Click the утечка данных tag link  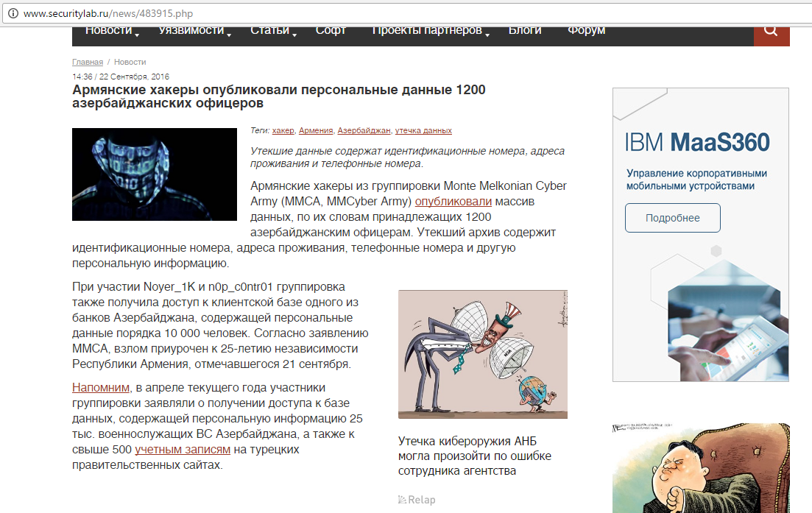pyautogui.click(x=423, y=130)
